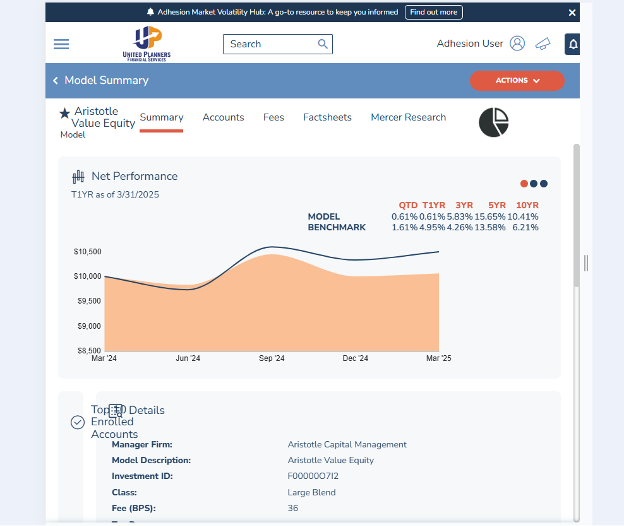
Task: Click the Find out more button
Action: pos(433,12)
